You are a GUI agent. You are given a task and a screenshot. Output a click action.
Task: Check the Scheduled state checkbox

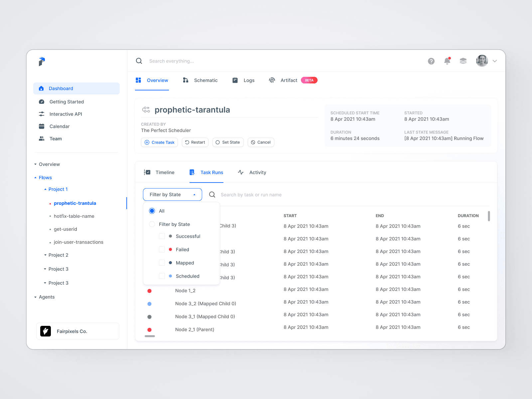[162, 276]
